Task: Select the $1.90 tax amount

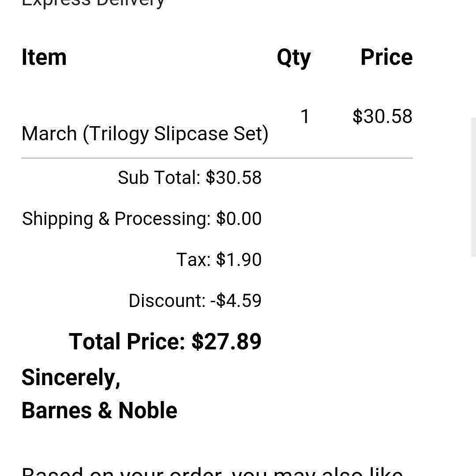Action: point(239,260)
